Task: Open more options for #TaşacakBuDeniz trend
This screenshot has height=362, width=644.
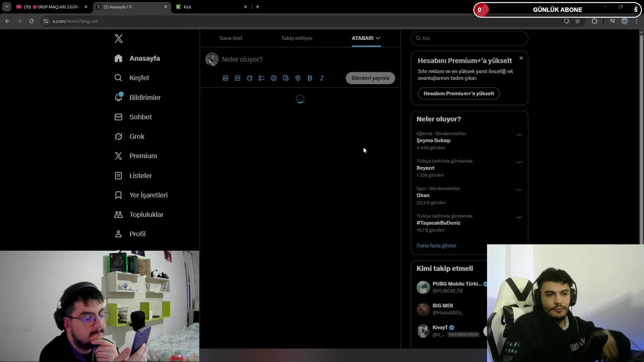Action: 519,217
